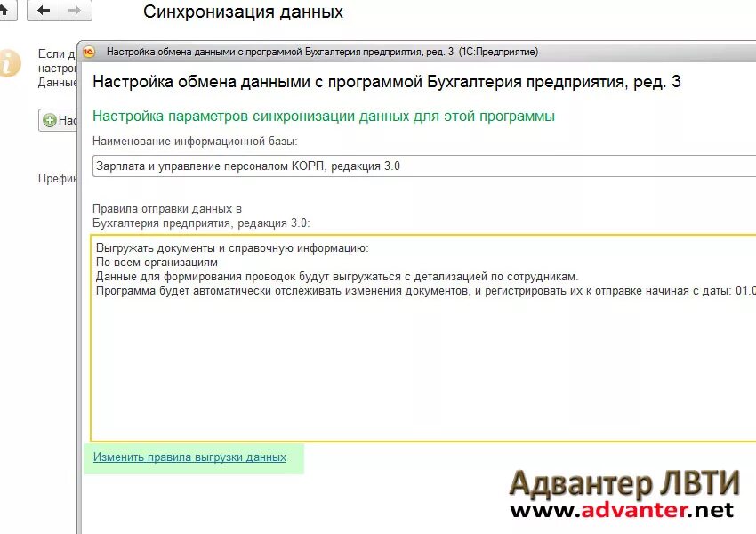Click the information base name input field

point(424,166)
